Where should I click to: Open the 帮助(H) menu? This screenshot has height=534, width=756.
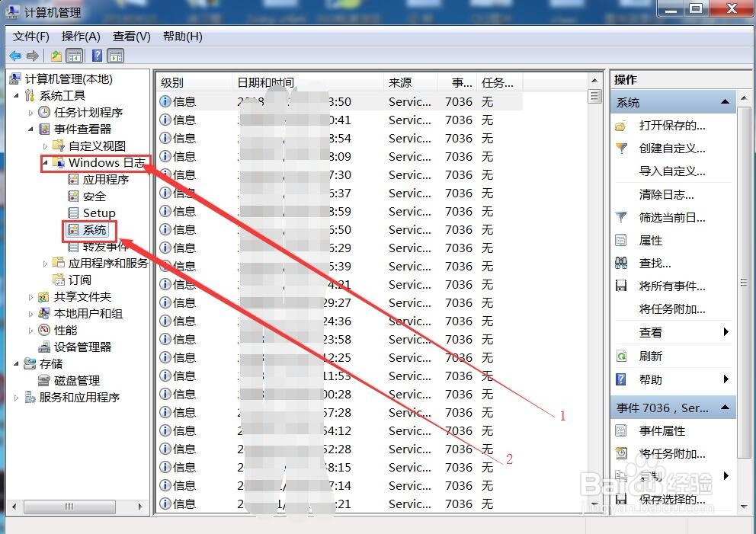point(182,37)
